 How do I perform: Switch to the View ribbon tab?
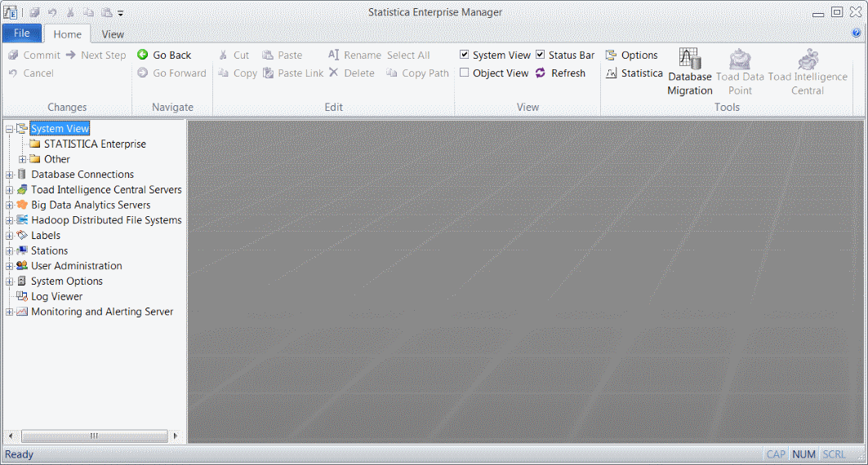pyautogui.click(x=113, y=33)
